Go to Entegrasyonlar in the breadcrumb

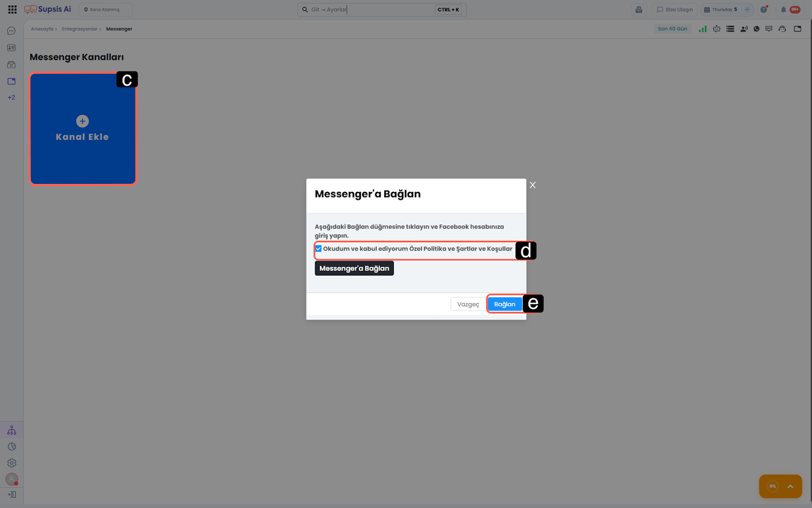click(x=80, y=29)
